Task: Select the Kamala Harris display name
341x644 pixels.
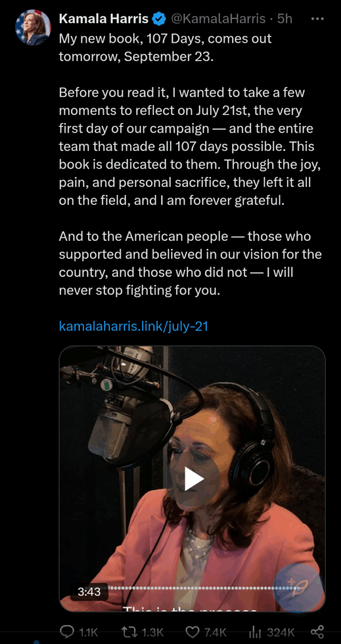Action: pos(104,19)
